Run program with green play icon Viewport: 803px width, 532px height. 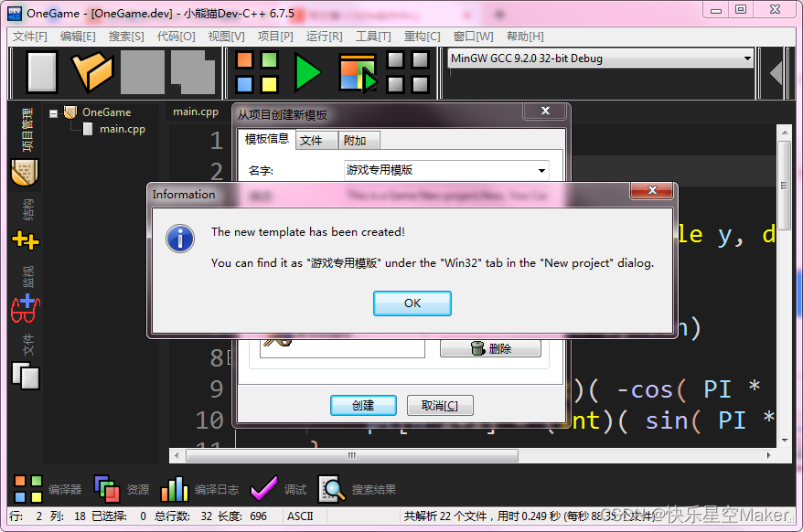click(x=307, y=72)
